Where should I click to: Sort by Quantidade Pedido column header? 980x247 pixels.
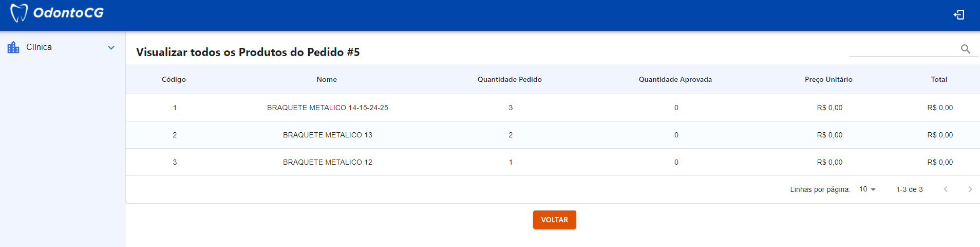tap(510, 79)
